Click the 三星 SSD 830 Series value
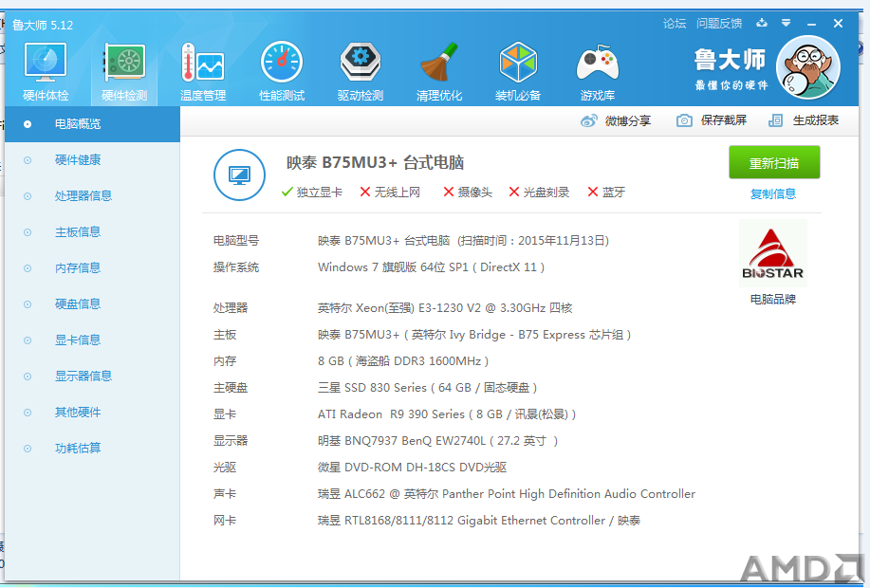Image resolution: width=870 pixels, height=588 pixels. click(427, 388)
